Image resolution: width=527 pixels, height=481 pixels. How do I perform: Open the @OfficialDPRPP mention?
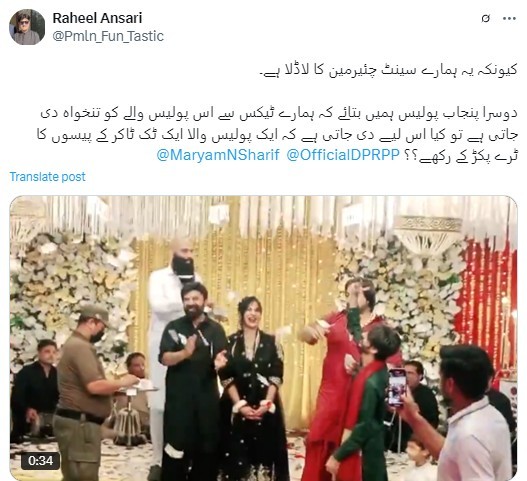[343, 155]
